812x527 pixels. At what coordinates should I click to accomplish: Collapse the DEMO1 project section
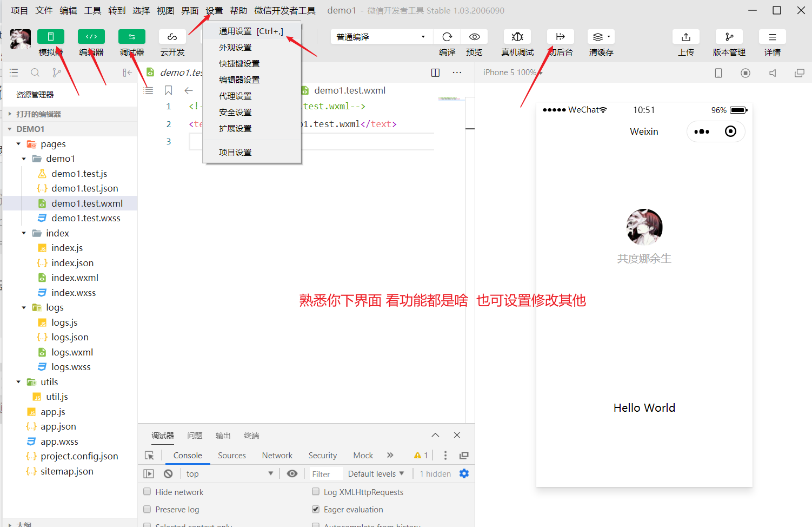(x=70, y=129)
